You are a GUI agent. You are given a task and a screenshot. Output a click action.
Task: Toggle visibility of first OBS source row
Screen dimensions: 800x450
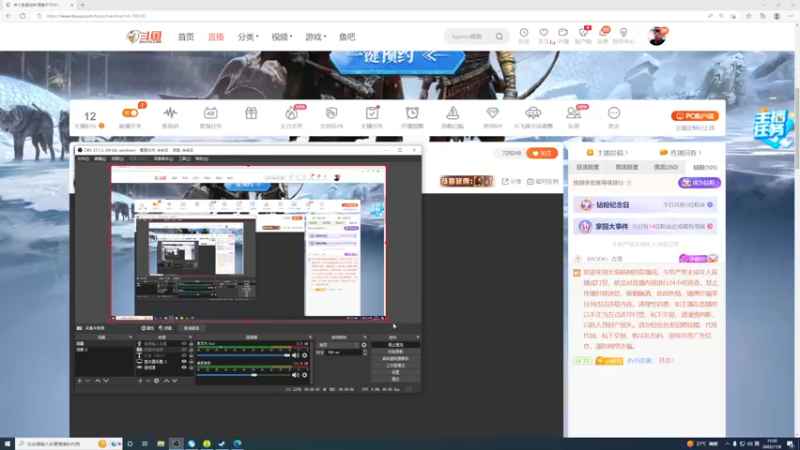[184, 344]
